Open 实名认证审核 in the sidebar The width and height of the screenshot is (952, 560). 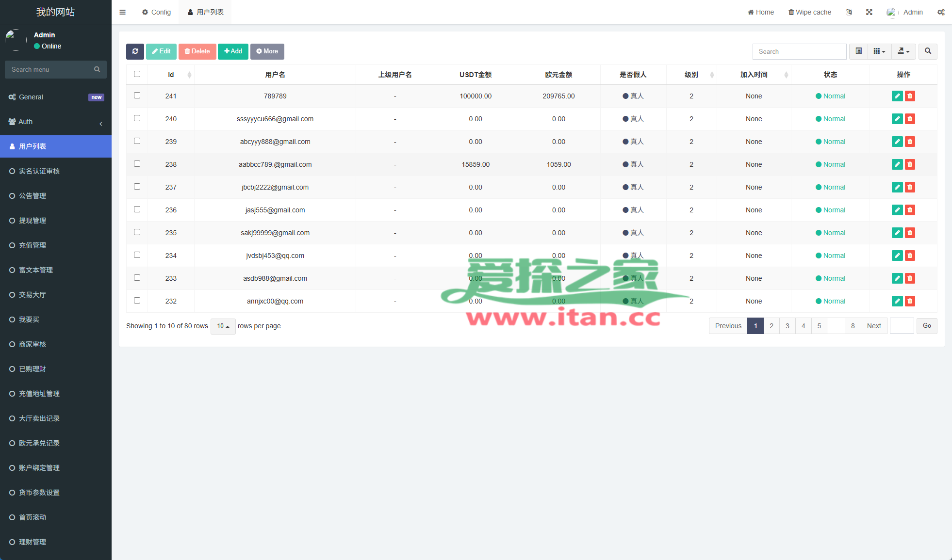point(56,171)
